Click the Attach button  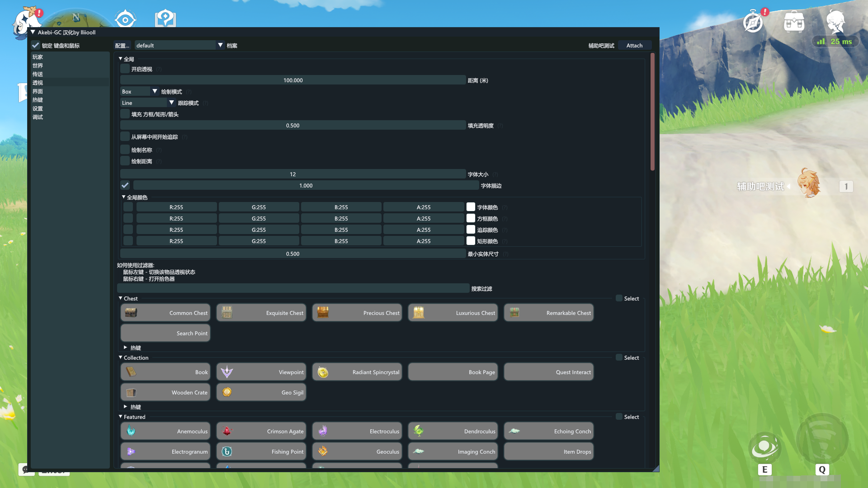point(634,45)
